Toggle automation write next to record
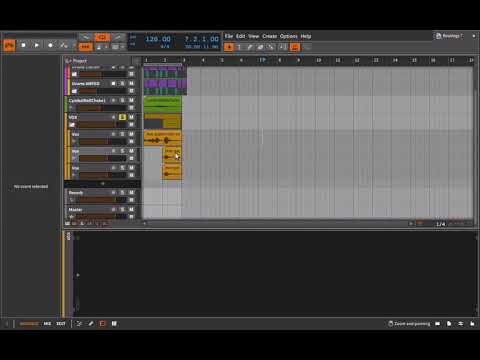This screenshot has width=480, height=360. pos(64,45)
